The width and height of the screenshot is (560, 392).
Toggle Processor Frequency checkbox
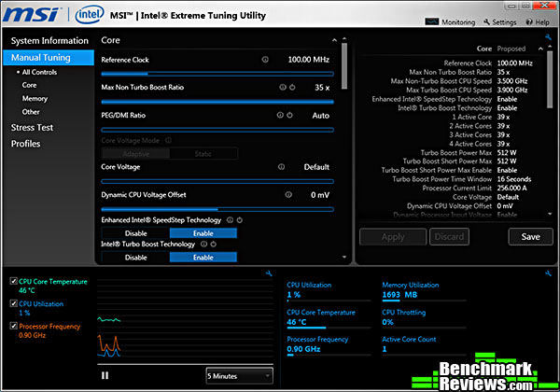pos(14,326)
